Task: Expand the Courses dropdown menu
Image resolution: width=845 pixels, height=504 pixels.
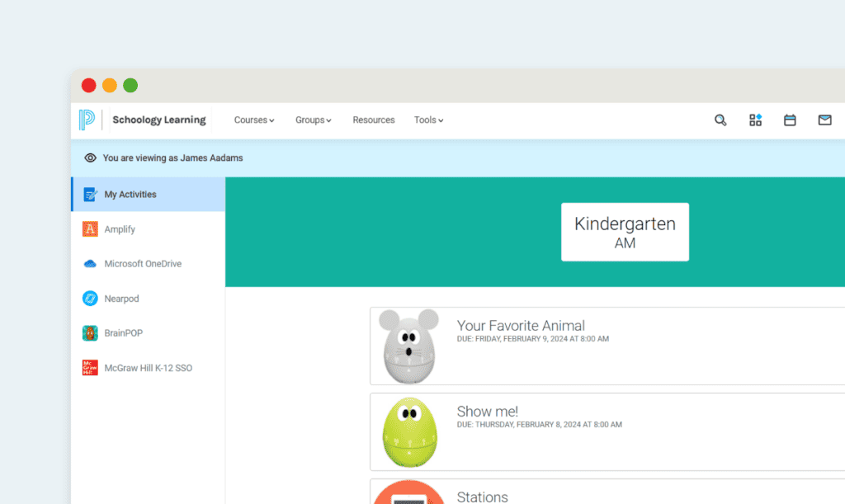Action: pos(253,120)
